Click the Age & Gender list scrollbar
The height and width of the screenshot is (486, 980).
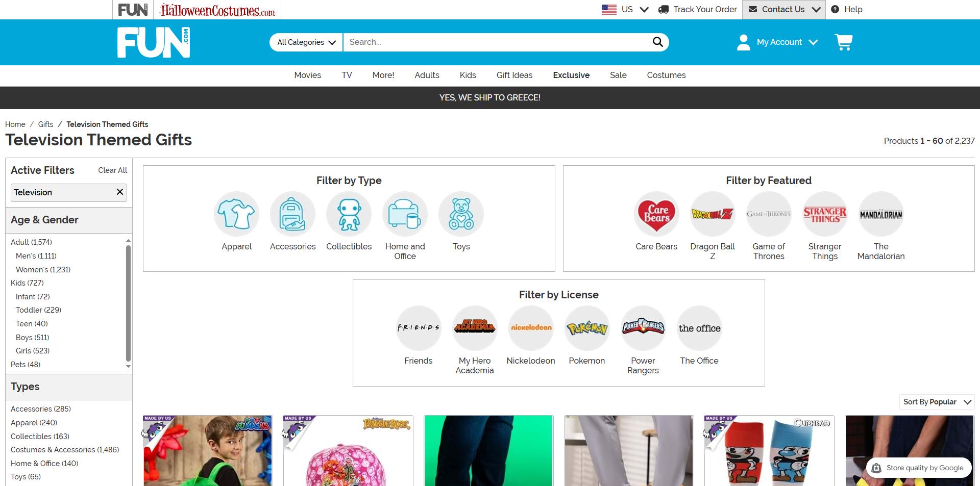click(x=128, y=303)
